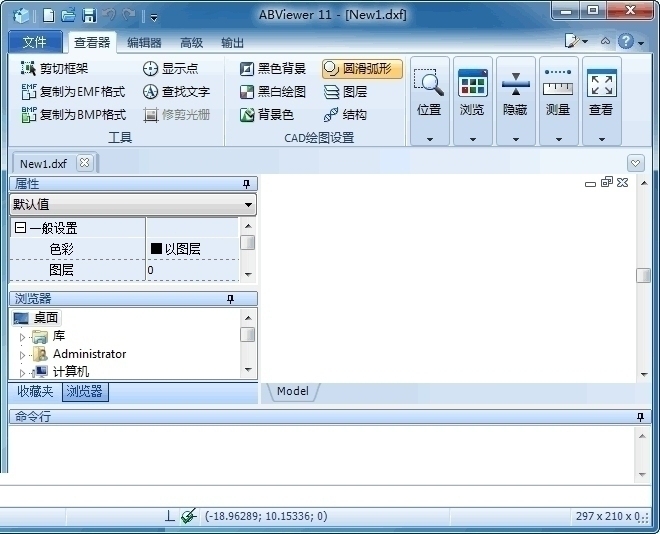Select 桌面 in the browser tree
Viewport: 660px width, 534px height.
(x=36, y=318)
